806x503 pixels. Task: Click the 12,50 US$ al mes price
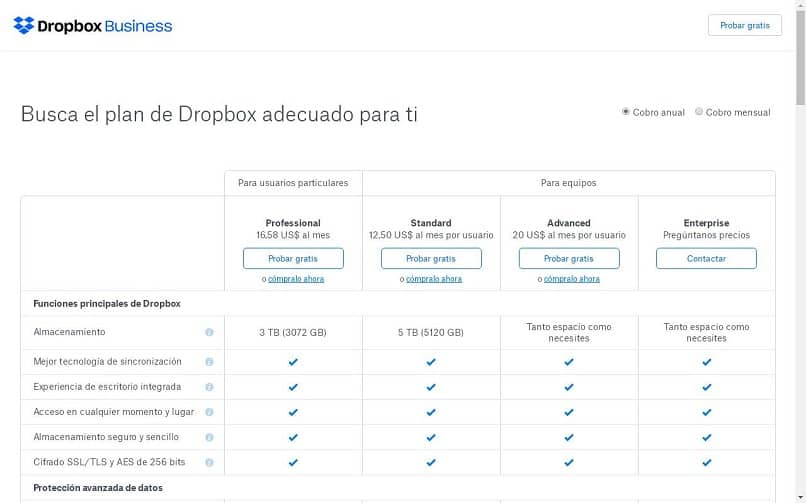pyautogui.click(x=431, y=235)
